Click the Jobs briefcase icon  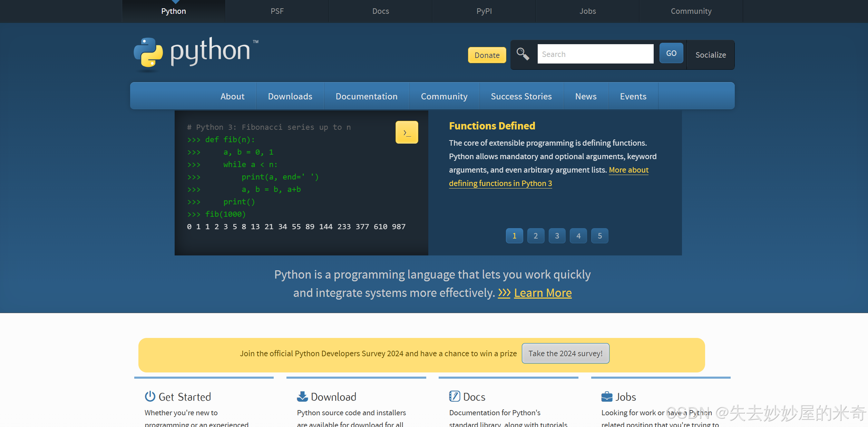(607, 396)
